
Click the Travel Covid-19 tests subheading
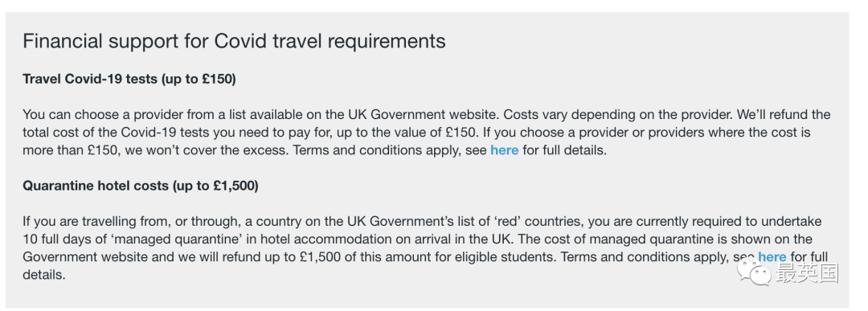point(129,79)
